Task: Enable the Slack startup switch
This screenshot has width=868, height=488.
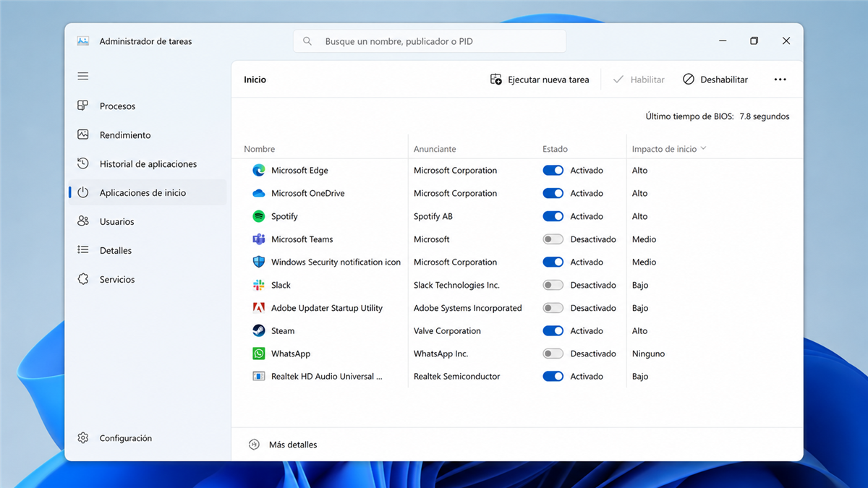Action: (553, 285)
